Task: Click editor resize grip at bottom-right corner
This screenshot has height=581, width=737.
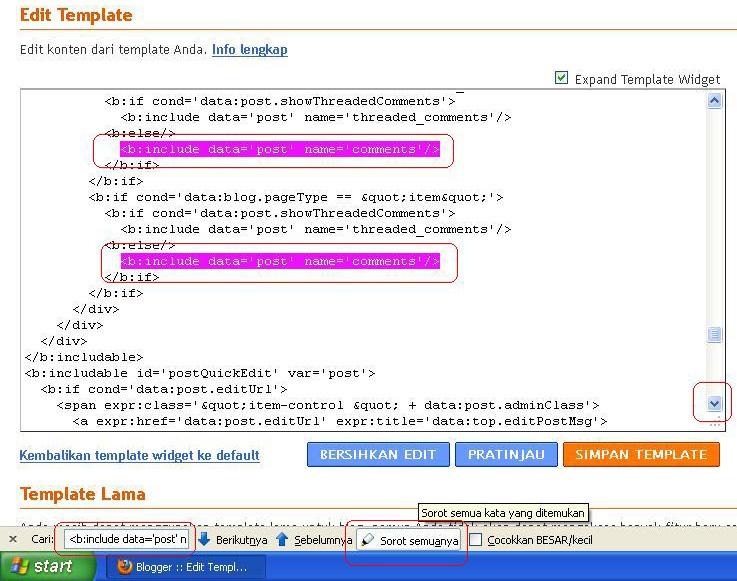Action: (715, 423)
